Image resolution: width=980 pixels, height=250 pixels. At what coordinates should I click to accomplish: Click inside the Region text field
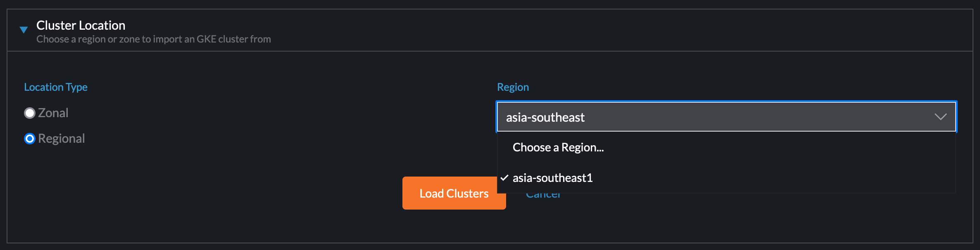point(702,117)
